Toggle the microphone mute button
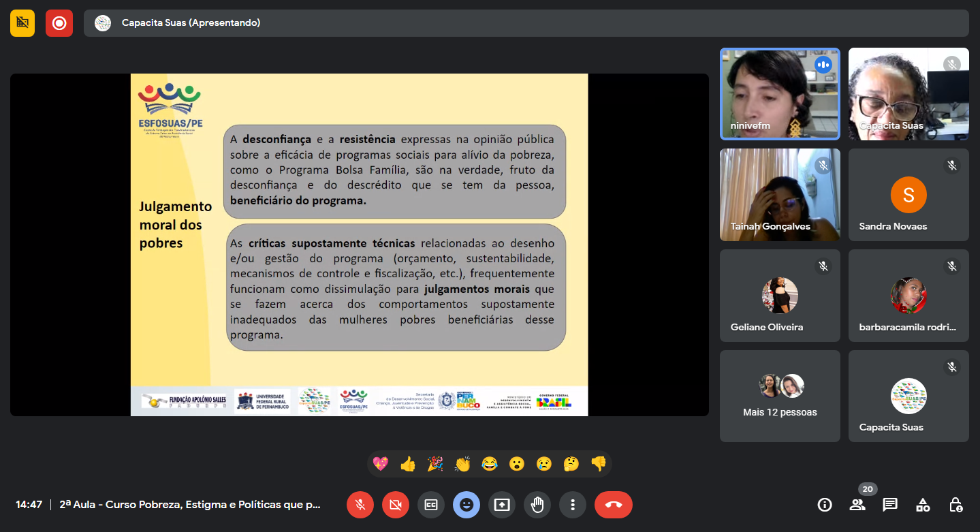This screenshot has height=532, width=980. tap(360, 505)
